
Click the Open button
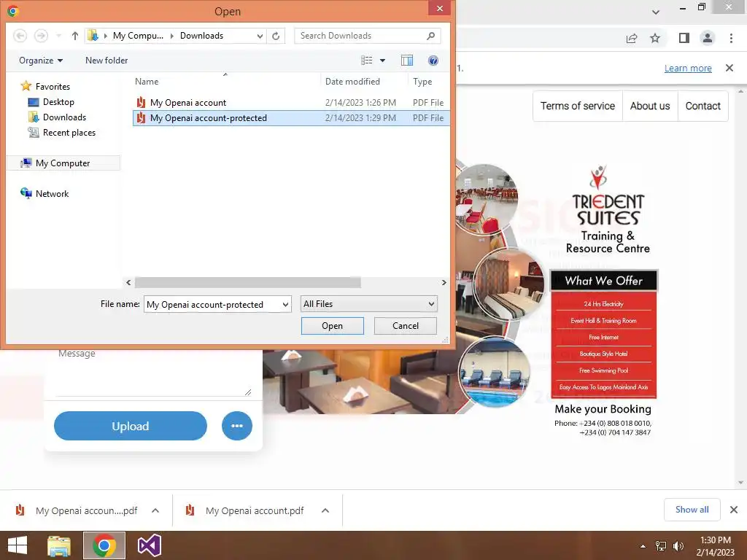[332, 326]
